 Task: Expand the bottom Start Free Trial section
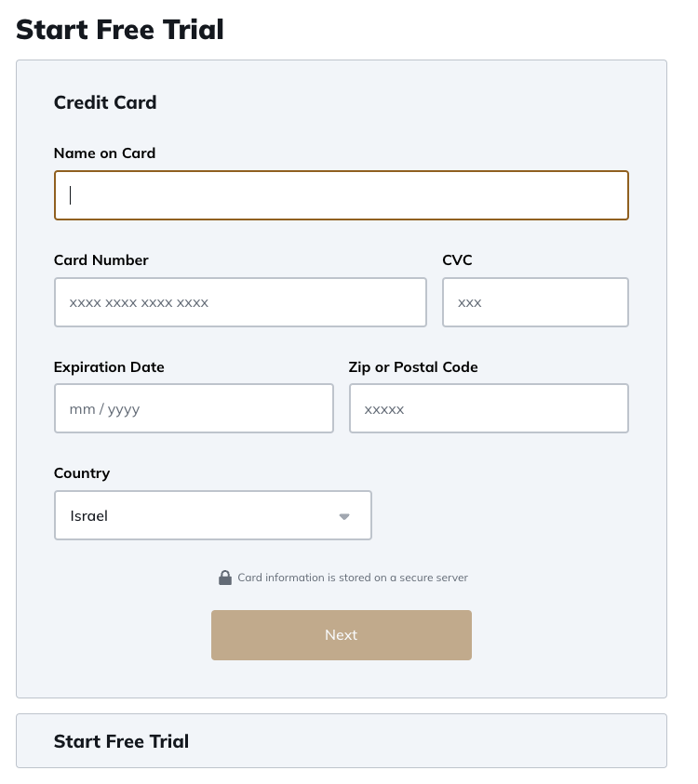click(x=341, y=741)
